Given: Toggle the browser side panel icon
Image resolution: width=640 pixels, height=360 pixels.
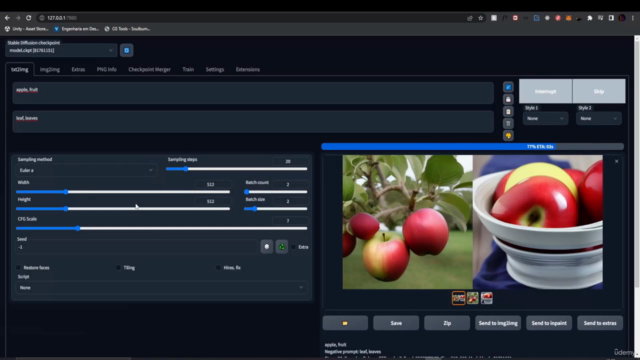Looking at the screenshot, I should pos(611,18).
